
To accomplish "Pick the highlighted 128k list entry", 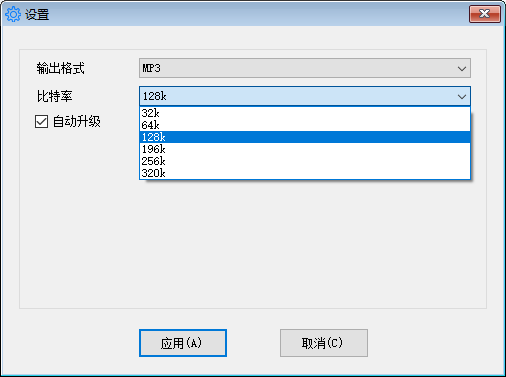I will [x=305, y=137].
